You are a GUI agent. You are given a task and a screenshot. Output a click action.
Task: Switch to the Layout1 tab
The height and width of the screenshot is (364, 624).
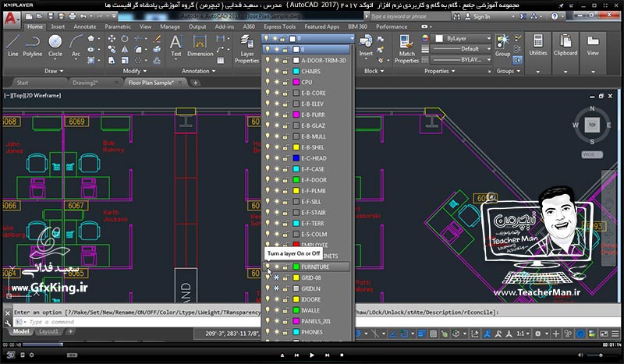pyautogui.click(x=48, y=331)
